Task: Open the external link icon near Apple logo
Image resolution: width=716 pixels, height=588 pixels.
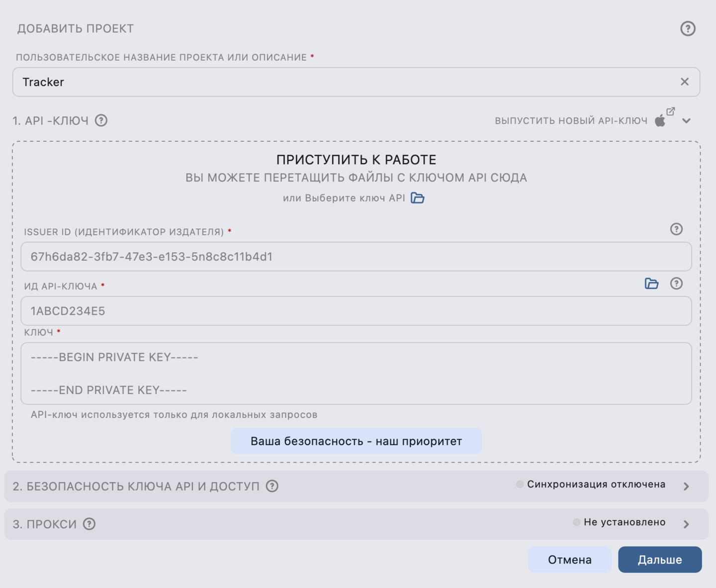Action: (671, 111)
